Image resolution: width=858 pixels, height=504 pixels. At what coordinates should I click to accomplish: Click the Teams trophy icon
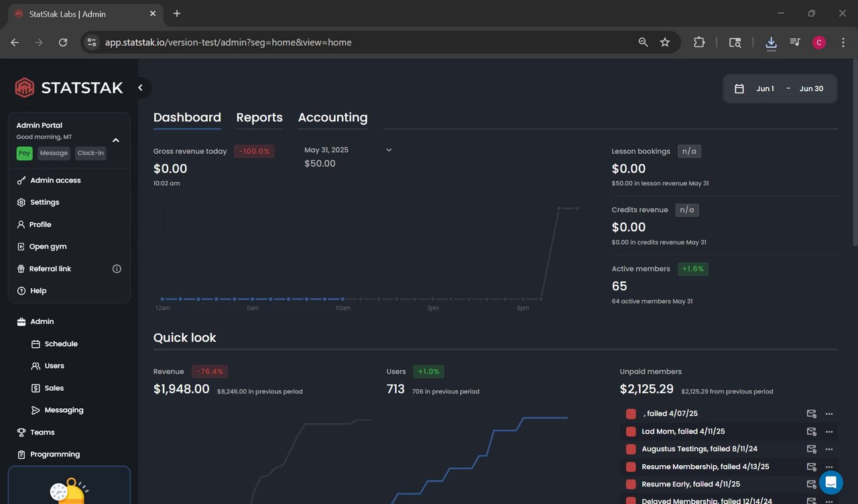coord(21,432)
